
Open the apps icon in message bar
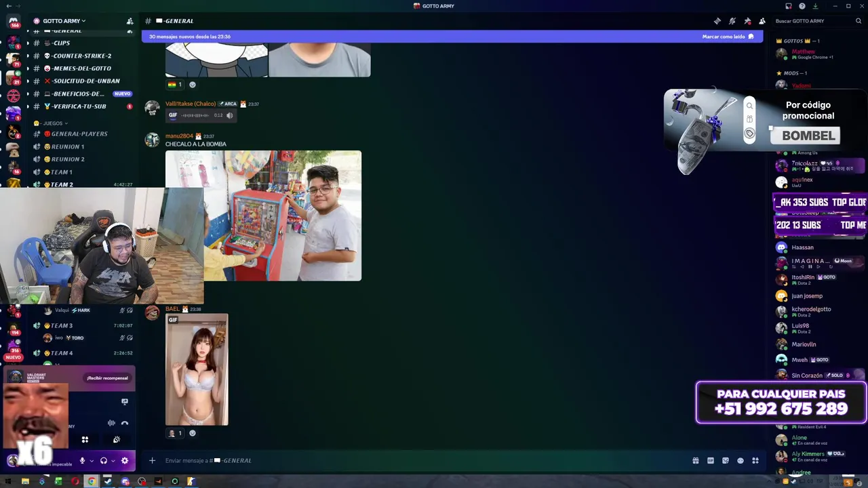click(755, 460)
